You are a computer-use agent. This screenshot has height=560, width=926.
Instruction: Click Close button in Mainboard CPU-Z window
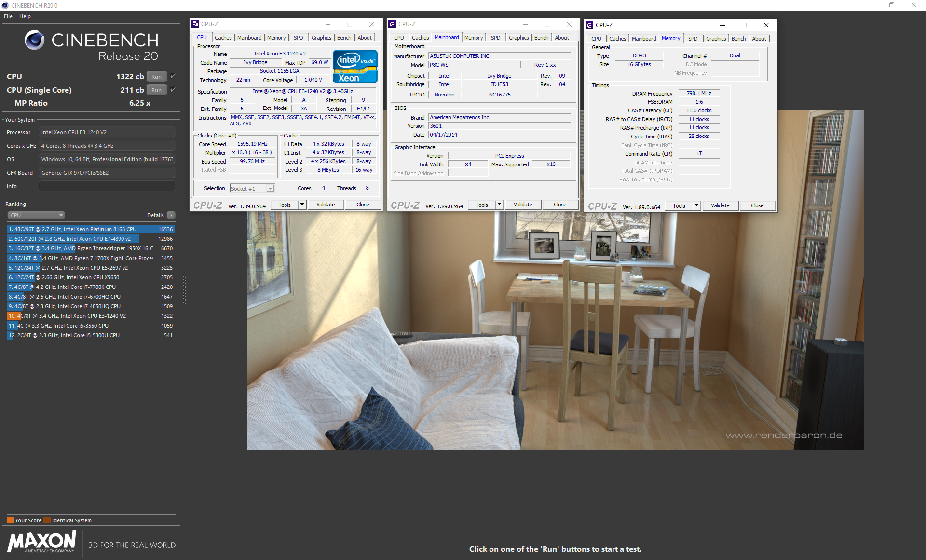pyautogui.click(x=560, y=205)
